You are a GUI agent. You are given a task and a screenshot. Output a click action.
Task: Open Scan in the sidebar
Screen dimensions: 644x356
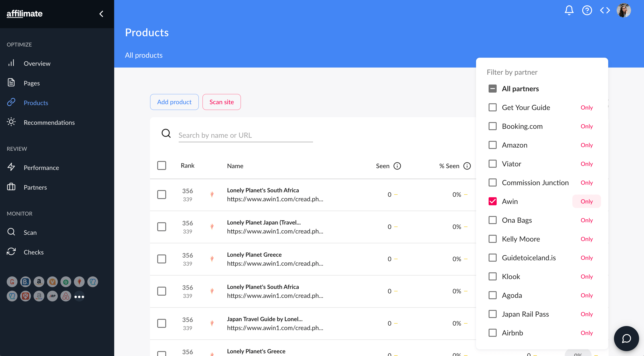click(30, 232)
